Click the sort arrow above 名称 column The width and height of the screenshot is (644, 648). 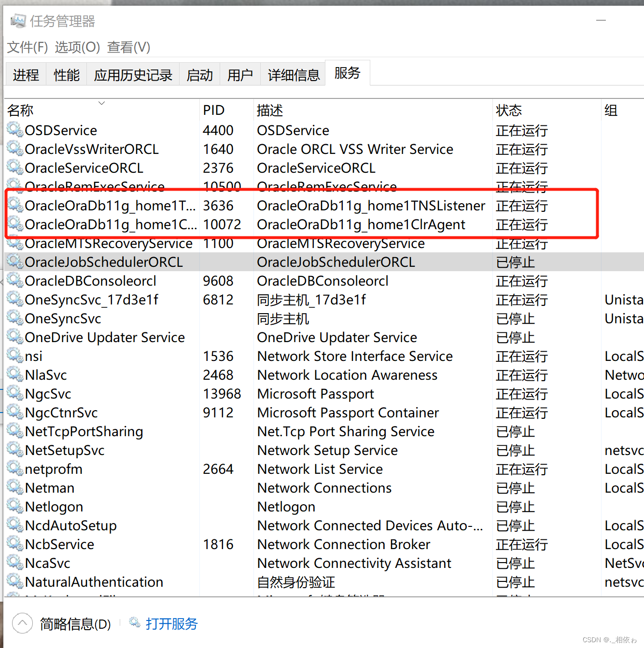point(101,103)
